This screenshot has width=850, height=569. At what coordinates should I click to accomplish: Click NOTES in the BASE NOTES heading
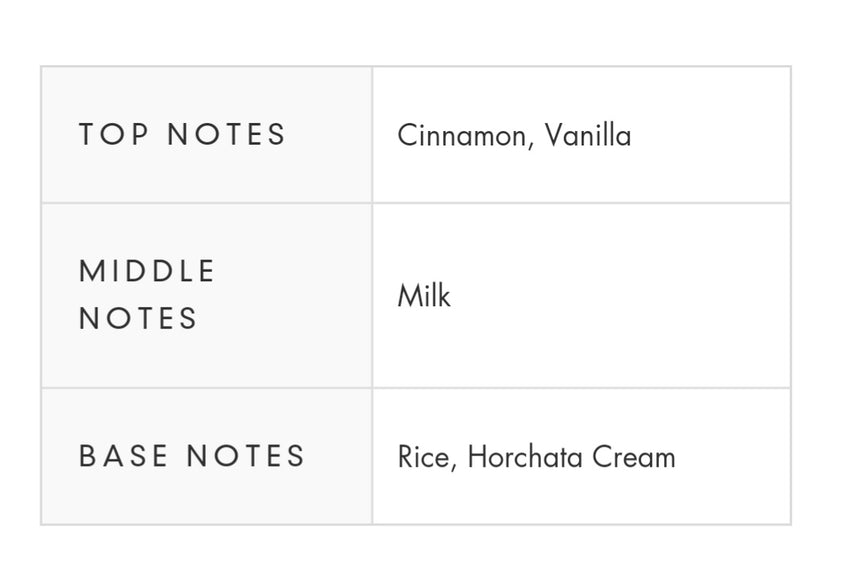click(x=246, y=456)
